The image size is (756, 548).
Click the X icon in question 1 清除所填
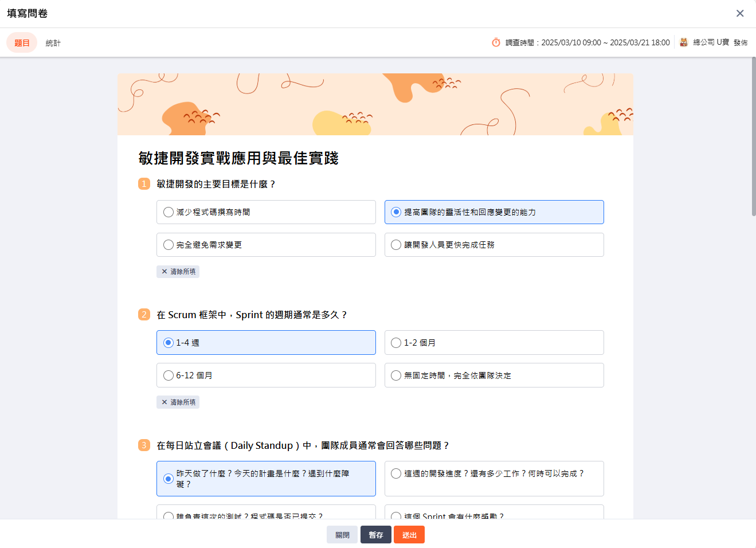click(164, 272)
